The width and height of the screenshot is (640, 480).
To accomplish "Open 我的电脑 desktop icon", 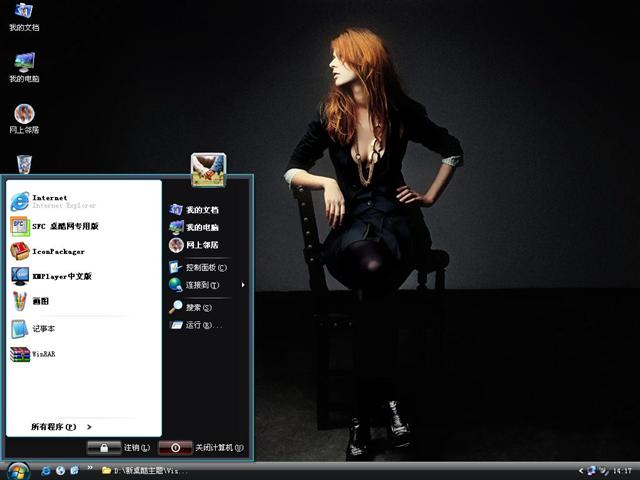I will (x=24, y=67).
